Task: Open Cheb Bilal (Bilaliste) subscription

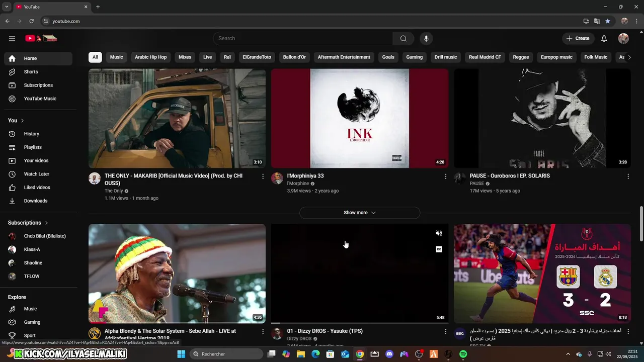Action: point(38,236)
